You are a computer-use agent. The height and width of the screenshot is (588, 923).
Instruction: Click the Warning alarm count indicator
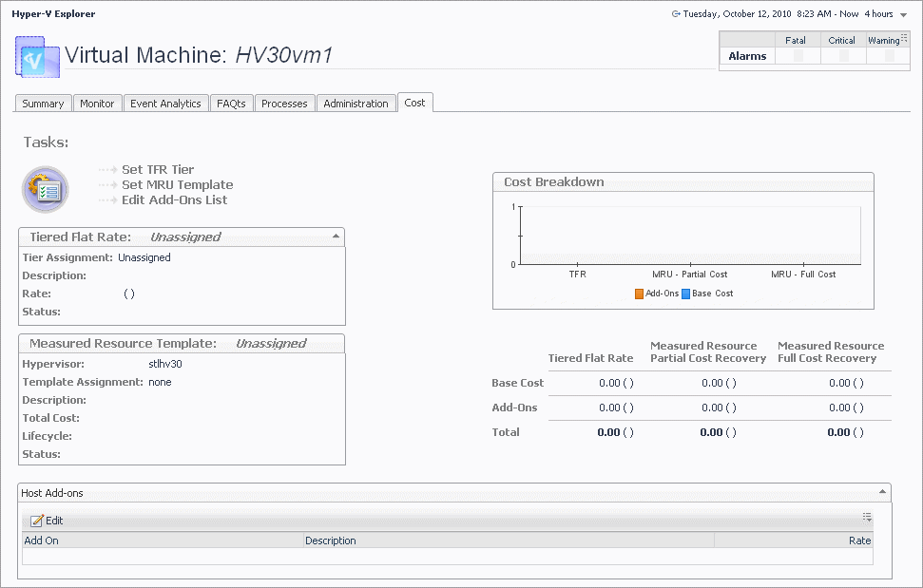coord(889,57)
